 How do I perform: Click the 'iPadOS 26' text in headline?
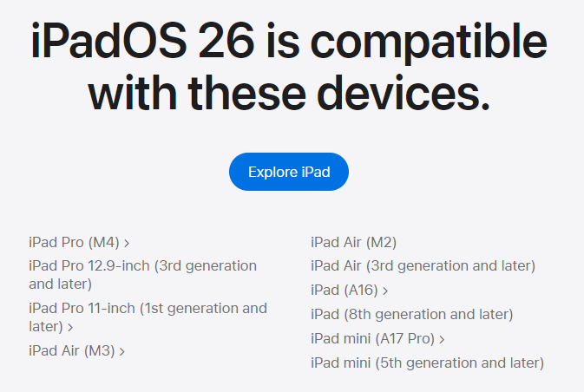pyautogui.click(x=142, y=41)
